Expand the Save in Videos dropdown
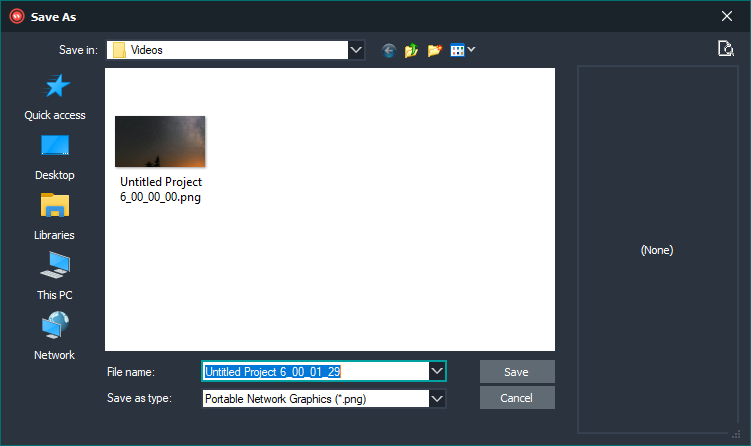This screenshot has width=751, height=446. point(356,50)
